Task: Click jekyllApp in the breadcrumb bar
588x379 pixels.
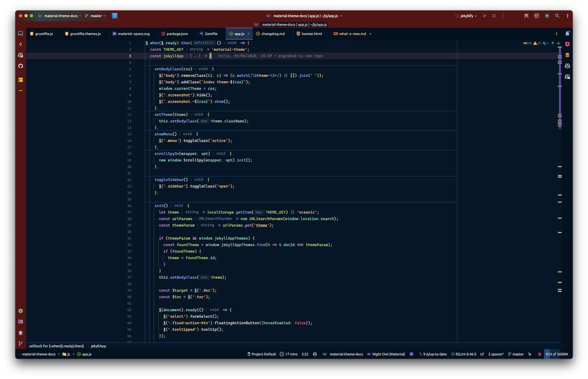Action: click(98, 346)
